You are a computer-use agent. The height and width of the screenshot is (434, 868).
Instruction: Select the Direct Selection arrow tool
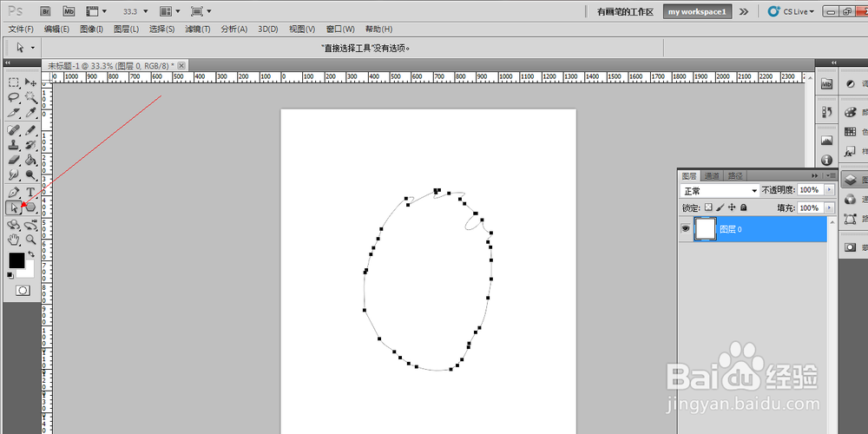click(14, 207)
